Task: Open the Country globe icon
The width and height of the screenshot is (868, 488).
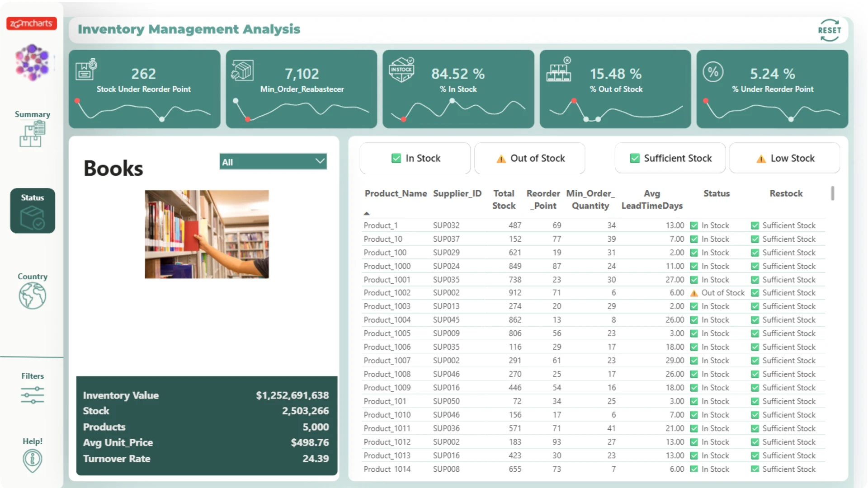Action: (x=33, y=296)
